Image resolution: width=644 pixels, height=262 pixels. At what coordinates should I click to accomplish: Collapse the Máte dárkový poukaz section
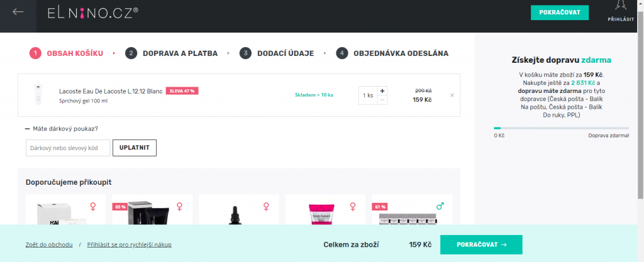coord(62,129)
